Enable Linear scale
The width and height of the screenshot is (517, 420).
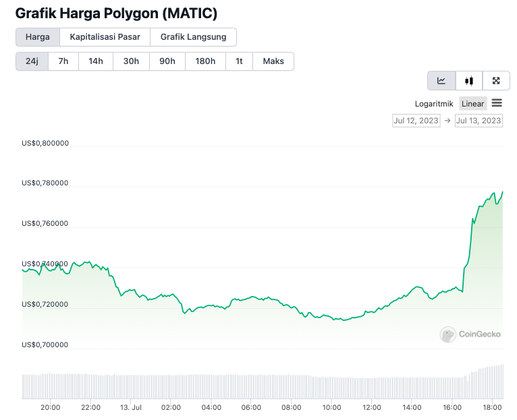tap(472, 104)
